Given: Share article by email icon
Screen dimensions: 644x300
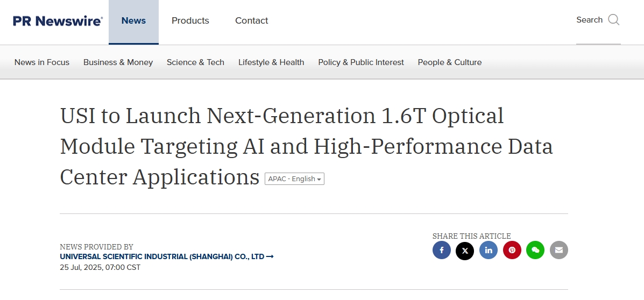Looking at the screenshot, I should (558, 250).
